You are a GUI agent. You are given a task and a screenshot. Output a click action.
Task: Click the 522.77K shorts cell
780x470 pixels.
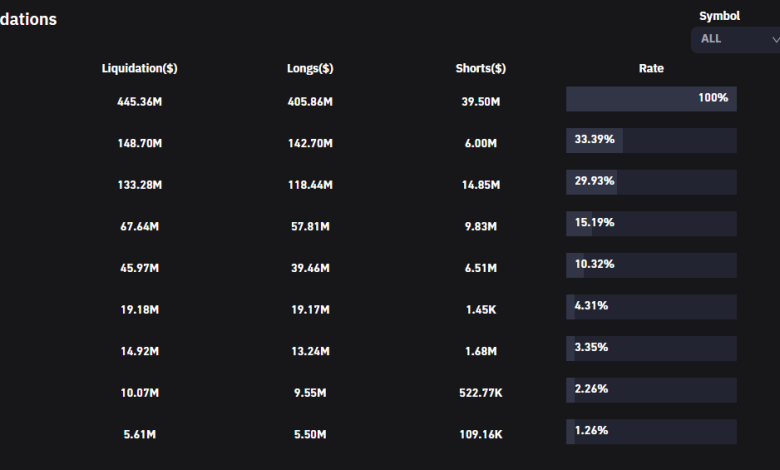480,393
